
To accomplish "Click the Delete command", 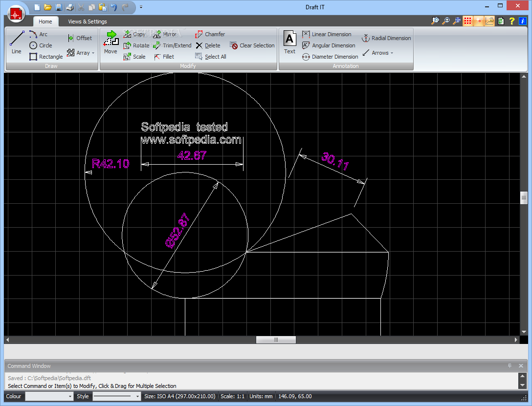I will (208, 45).
